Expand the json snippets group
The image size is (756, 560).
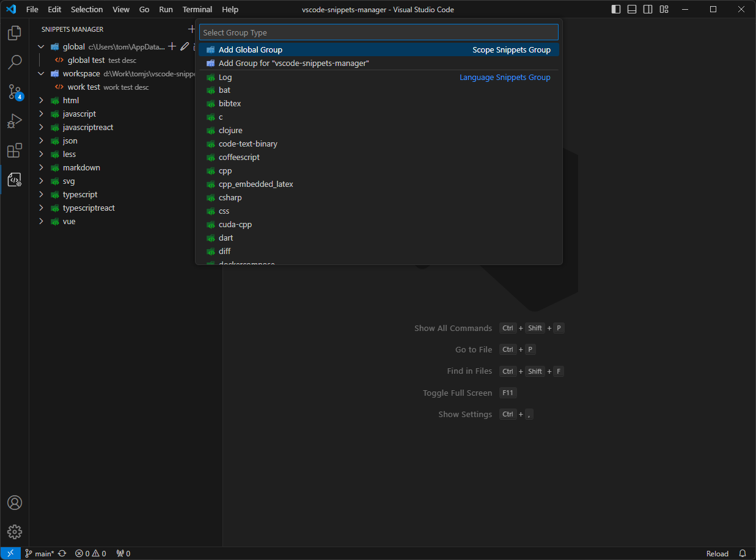(42, 140)
